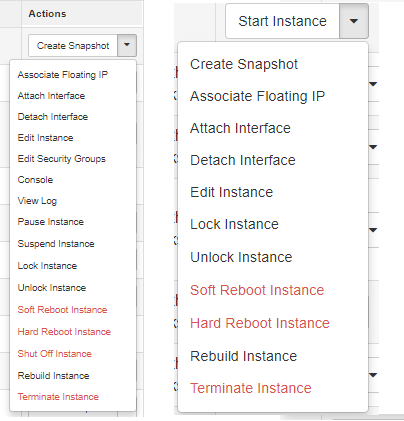Viewport: 404px width, 421px height.
Task: Select Associate Floating IP in left menu
Action: (63, 75)
